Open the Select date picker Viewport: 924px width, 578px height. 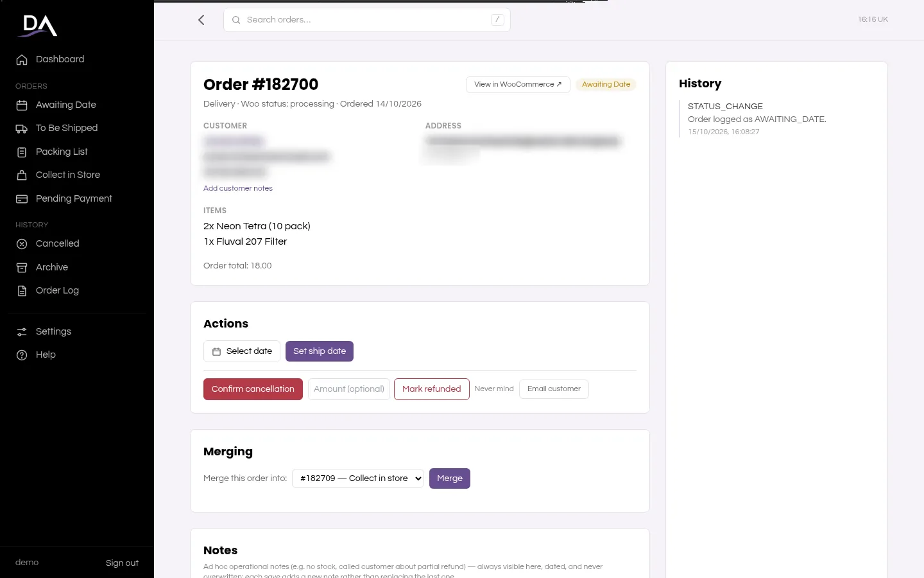coord(242,351)
